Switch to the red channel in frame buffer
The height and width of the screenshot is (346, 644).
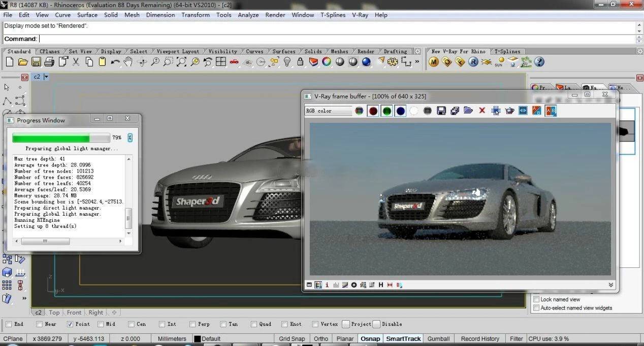373,111
